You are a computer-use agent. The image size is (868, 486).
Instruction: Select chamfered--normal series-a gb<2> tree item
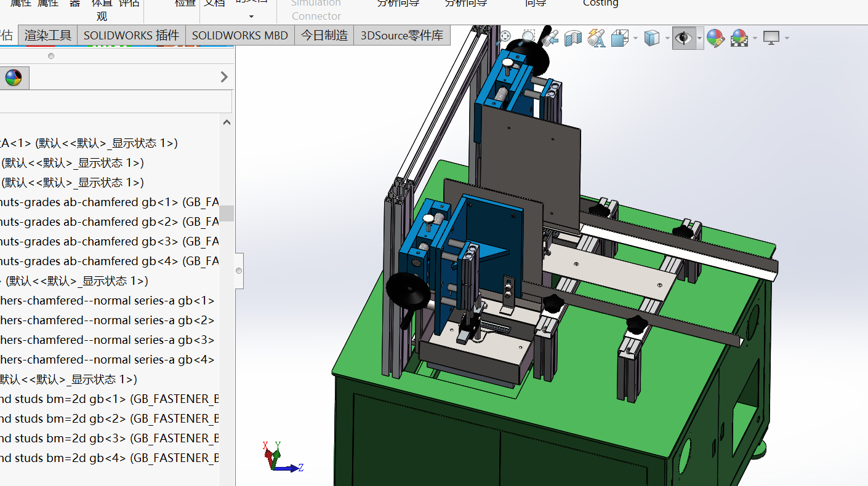pyautogui.click(x=107, y=320)
